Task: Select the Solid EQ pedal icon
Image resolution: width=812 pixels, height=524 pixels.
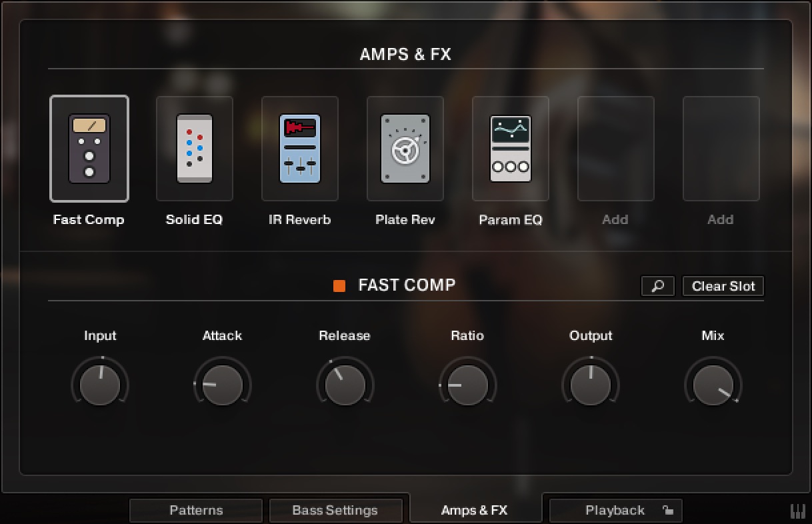Action: [x=194, y=148]
